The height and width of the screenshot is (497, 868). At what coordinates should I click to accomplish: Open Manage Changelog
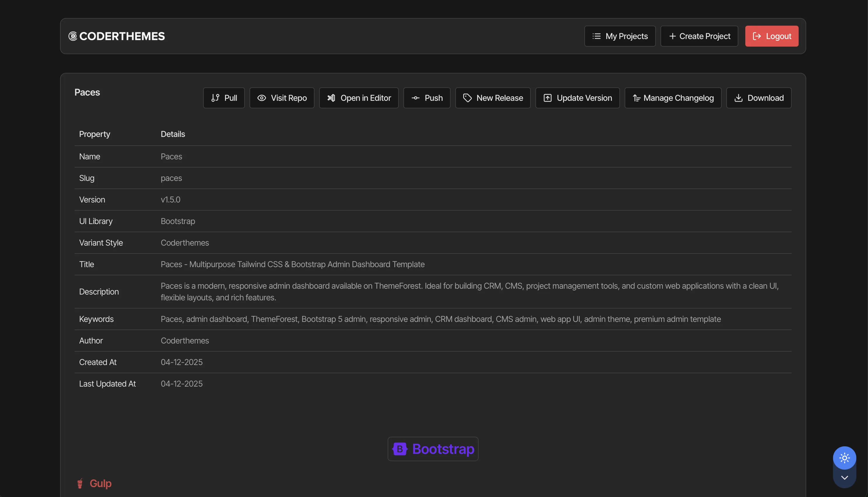pos(673,98)
